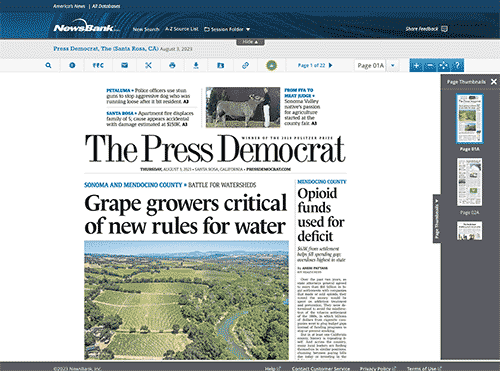Open A-Z Source List
Viewport: 500px width, 371px height.
pos(182,29)
